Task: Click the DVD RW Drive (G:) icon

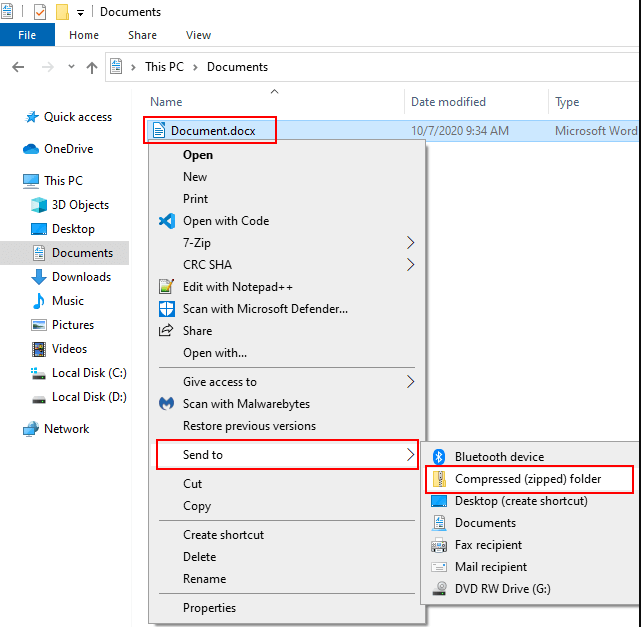Action: [437, 589]
